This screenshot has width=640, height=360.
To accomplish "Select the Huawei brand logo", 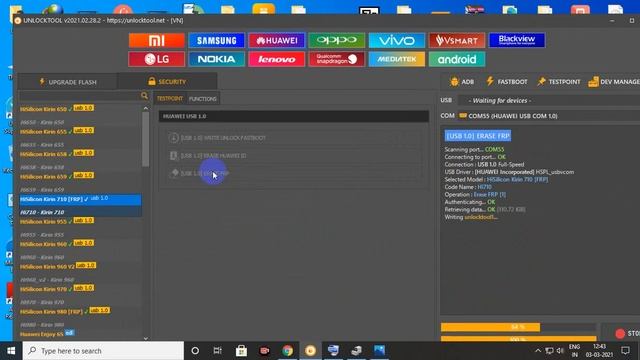I will 277,40.
